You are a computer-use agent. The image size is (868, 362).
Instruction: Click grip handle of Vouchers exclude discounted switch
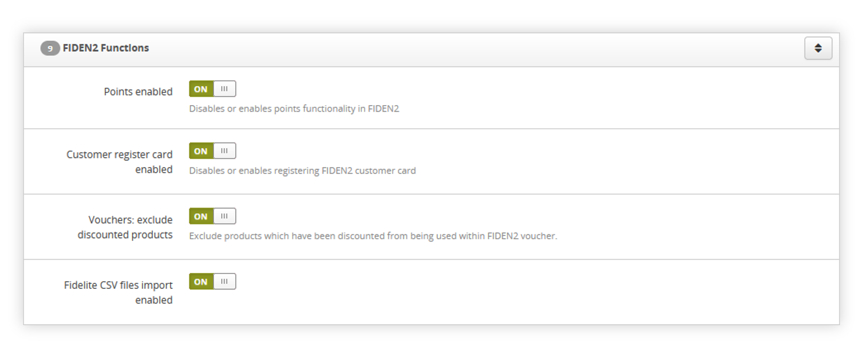click(x=224, y=216)
